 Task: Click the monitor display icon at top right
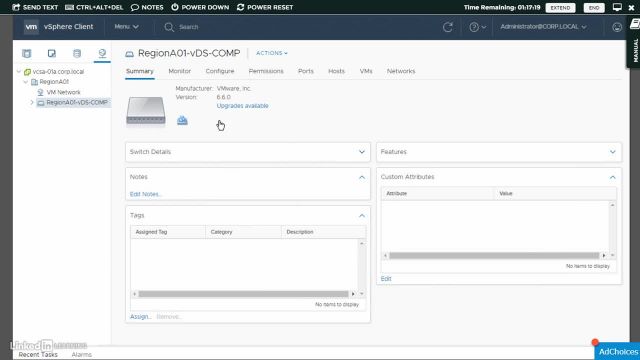pyautogui.click(x=617, y=7)
